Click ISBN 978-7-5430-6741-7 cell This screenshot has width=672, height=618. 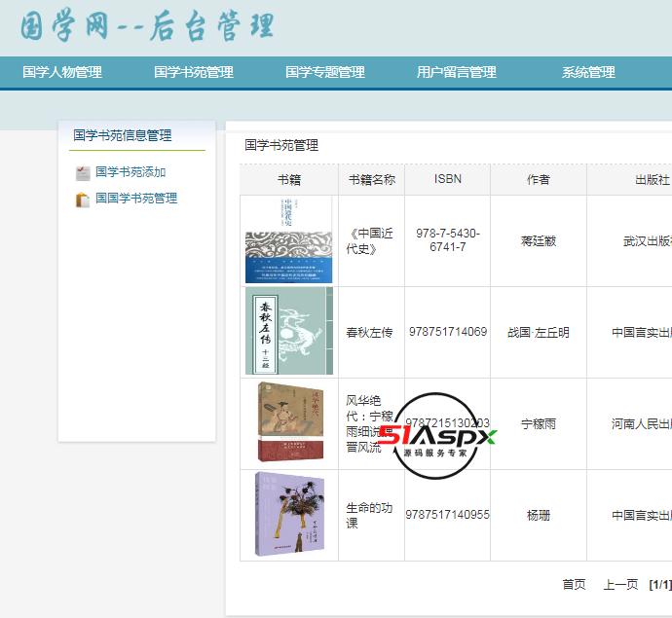pos(447,240)
